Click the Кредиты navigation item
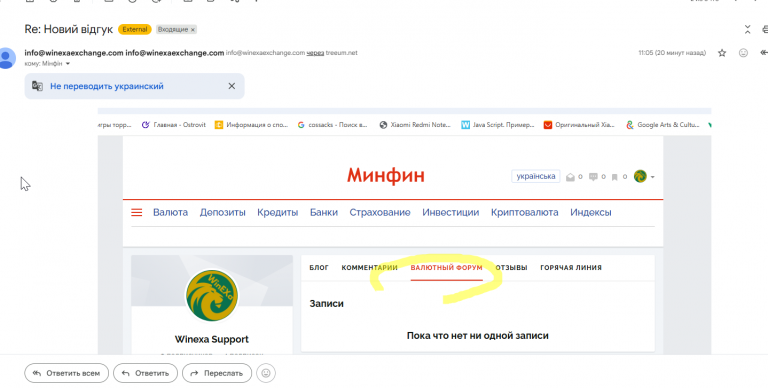This screenshot has width=768, height=388. (278, 213)
